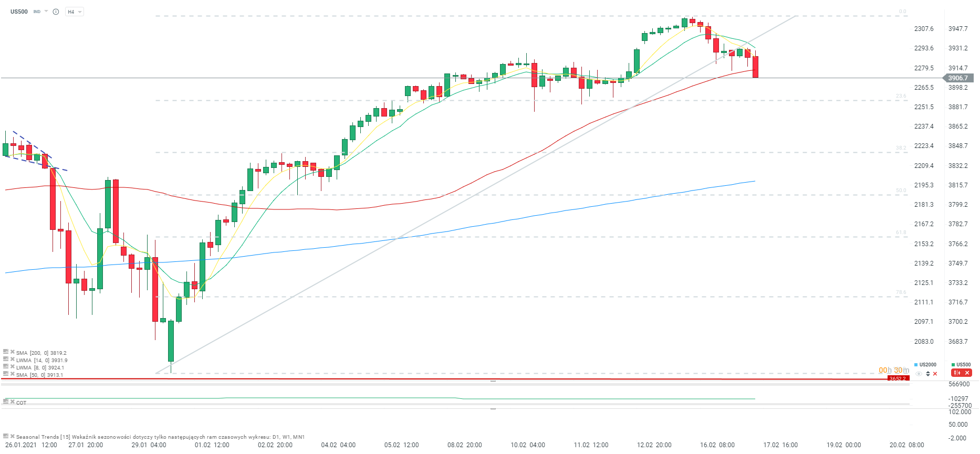Open settings for the COT indicator
Screen dimensions: 980x454
pos(5,401)
